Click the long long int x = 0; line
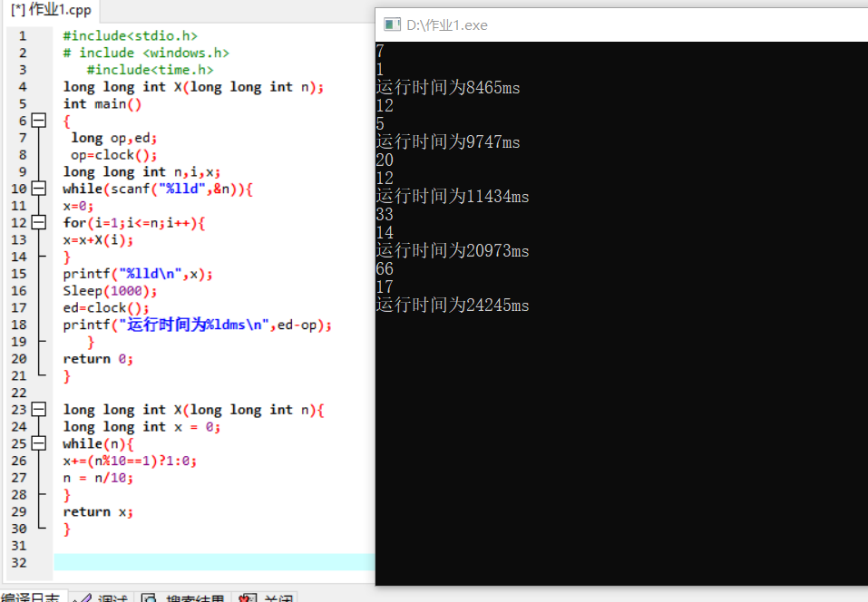This screenshot has width=868, height=602. pos(141,427)
